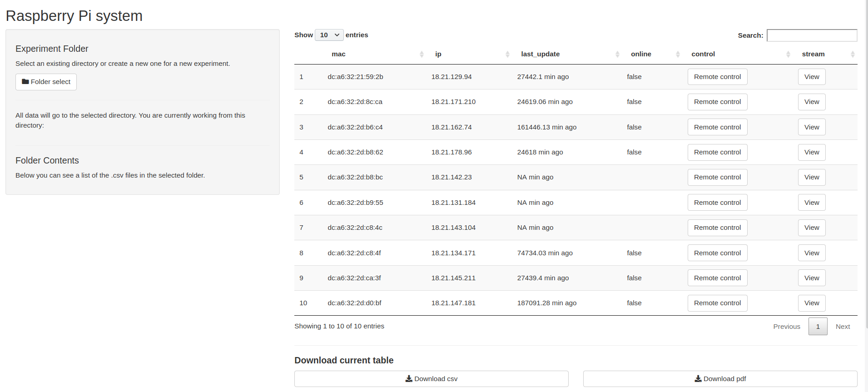View stream for 18.21.129.94
The width and height of the screenshot is (868, 392).
click(812, 77)
